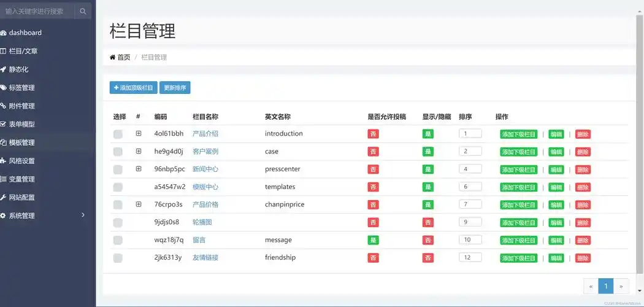Click pagination page 1 button
The image size is (644, 307).
coord(606,286)
